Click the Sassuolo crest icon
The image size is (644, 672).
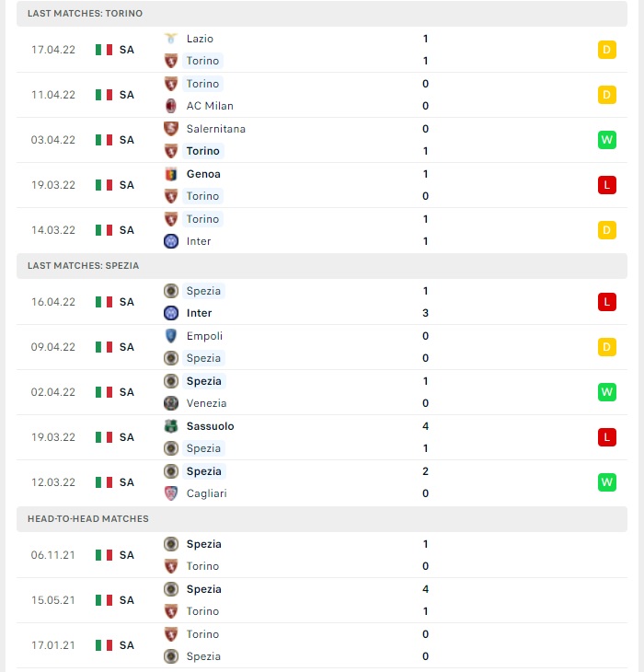(171, 426)
